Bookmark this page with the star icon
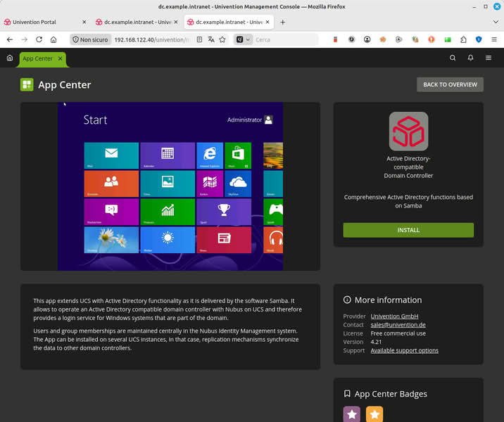Image resolution: width=504 pixels, height=422 pixels. 222,39
